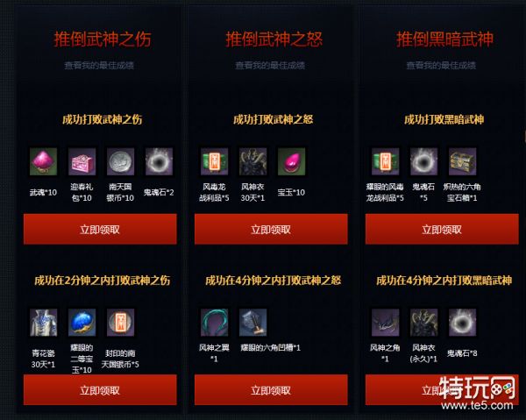Open 查看我的最佳成绩 under 推倒武神之伤
The width and height of the screenshot is (526, 420).
click(99, 65)
